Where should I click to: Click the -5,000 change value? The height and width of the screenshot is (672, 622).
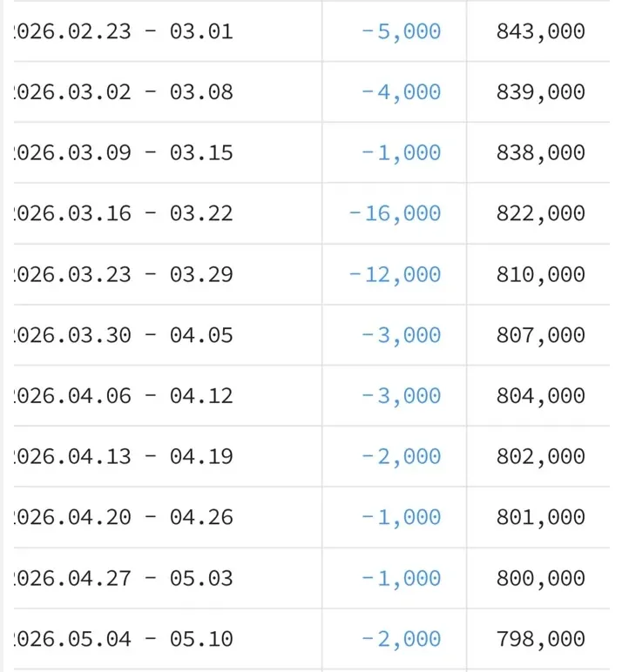tap(401, 31)
